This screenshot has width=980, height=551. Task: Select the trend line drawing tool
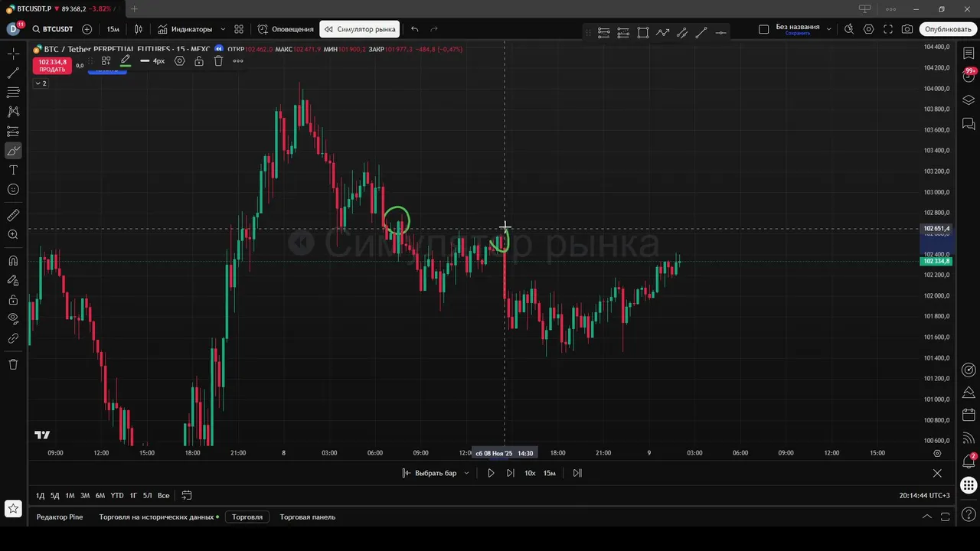click(13, 73)
